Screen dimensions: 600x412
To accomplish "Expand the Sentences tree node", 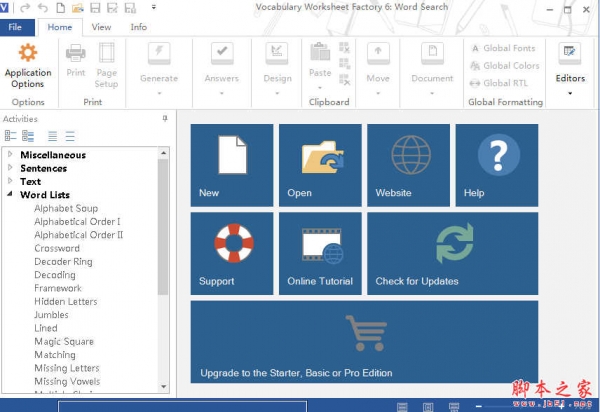I will [x=10, y=168].
